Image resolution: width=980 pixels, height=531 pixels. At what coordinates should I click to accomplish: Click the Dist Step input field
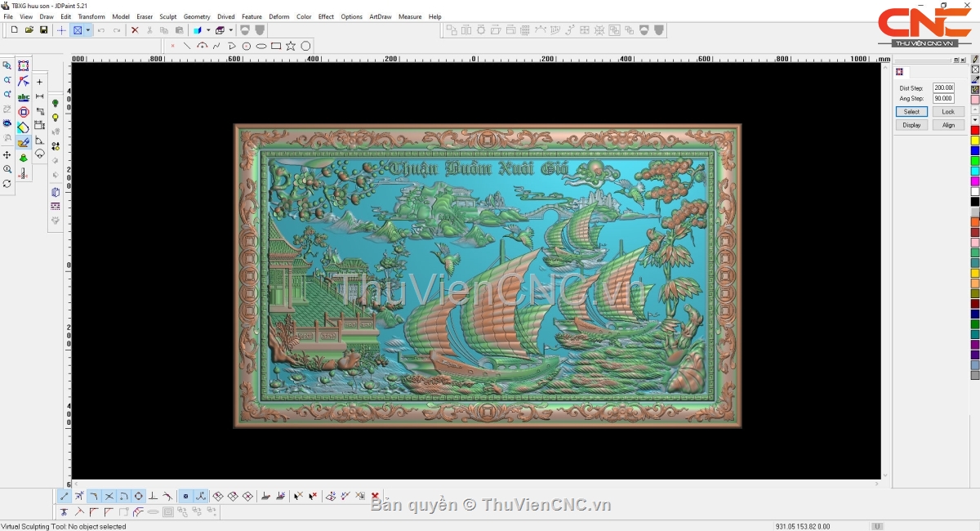click(x=943, y=87)
